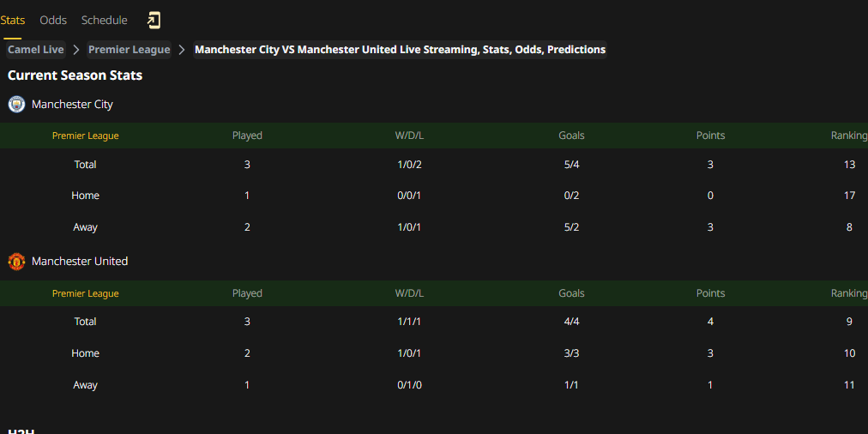Select the Manchester United team name

point(80,262)
